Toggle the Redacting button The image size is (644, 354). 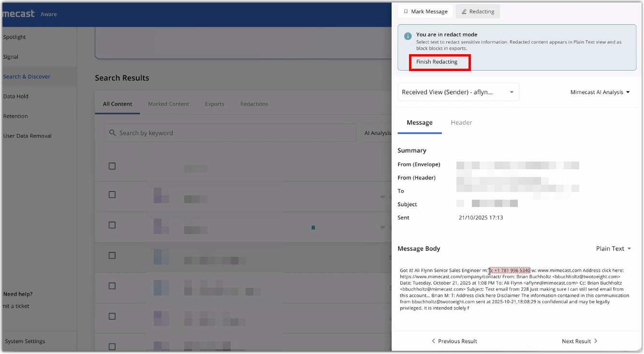[x=478, y=12]
